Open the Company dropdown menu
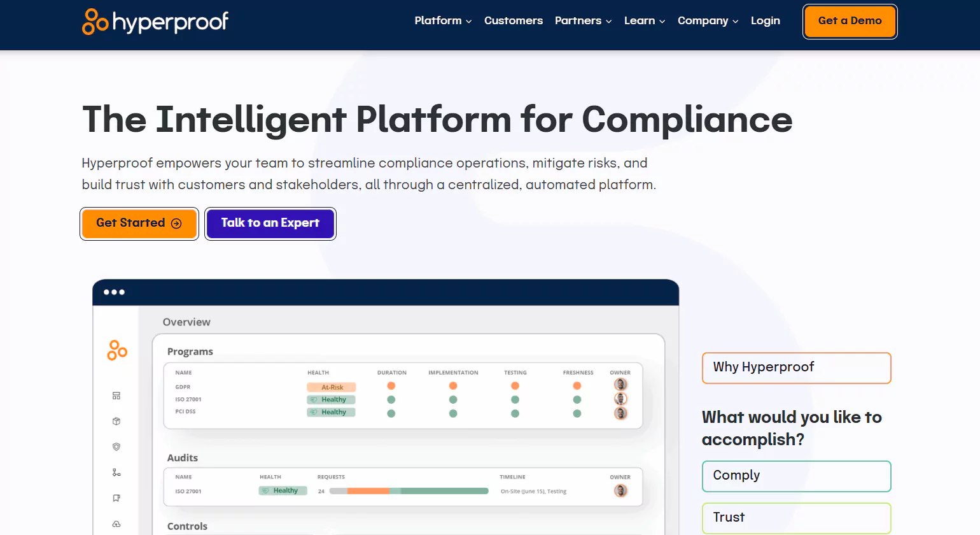Screen dimensions: 980x535 pos(708,21)
